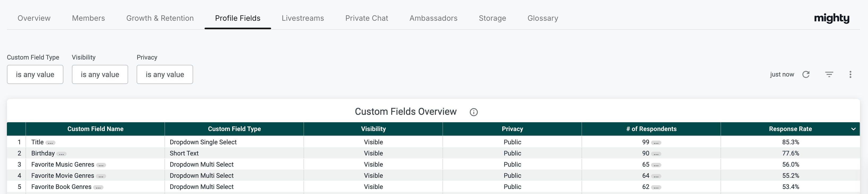The width and height of the screenshot is (868, 194).
Task: Click the ellipsis badge next to Favorite Movie Genres
Action: click(x=101, y=176)
